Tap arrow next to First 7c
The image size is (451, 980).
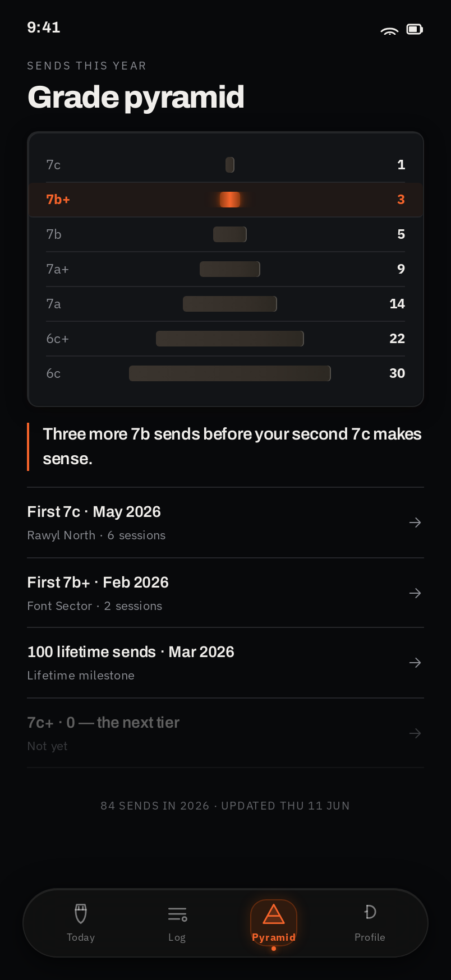[415, 523]
